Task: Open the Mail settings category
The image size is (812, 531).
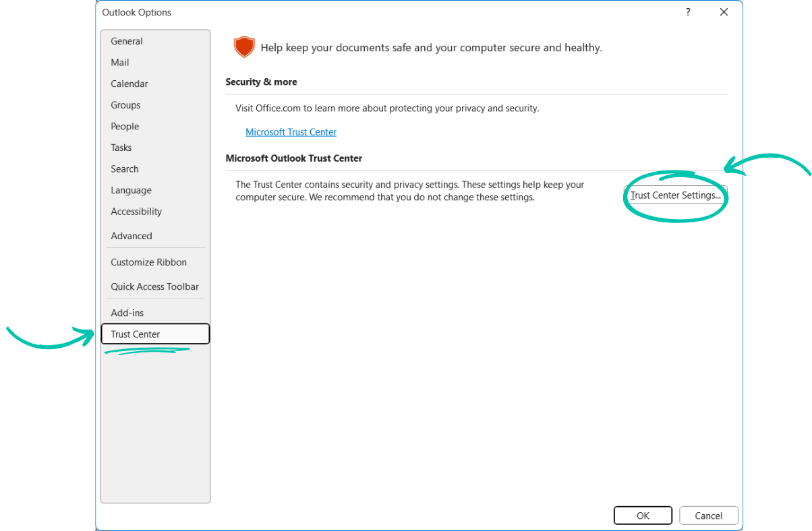Action: (x=119, y=62)
